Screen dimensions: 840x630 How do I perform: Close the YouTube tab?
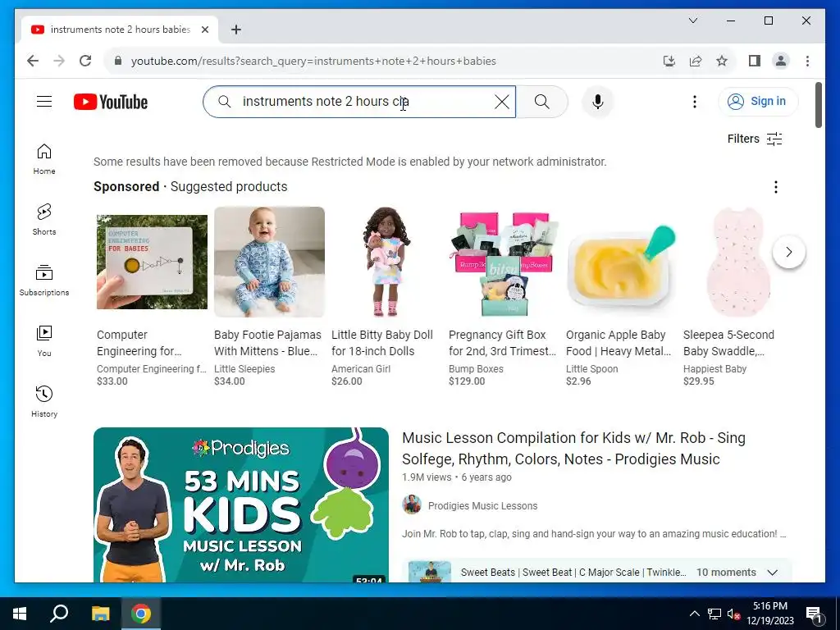click(204, 30)
